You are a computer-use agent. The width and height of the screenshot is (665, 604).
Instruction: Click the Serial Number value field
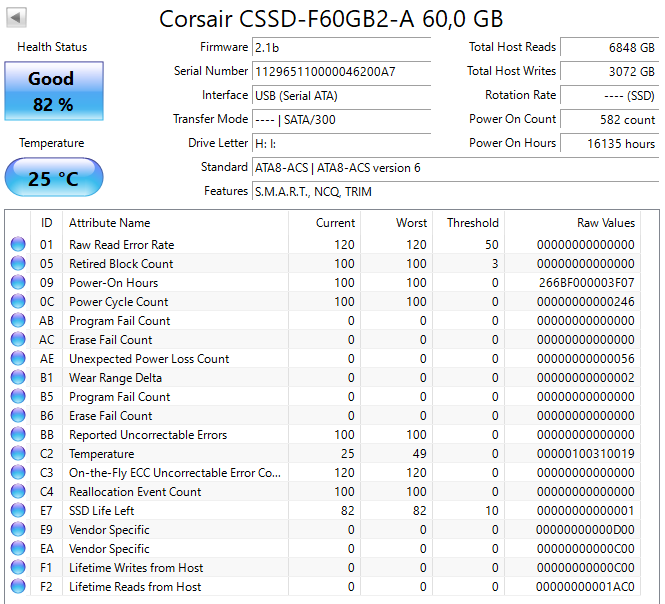[341, 71]
